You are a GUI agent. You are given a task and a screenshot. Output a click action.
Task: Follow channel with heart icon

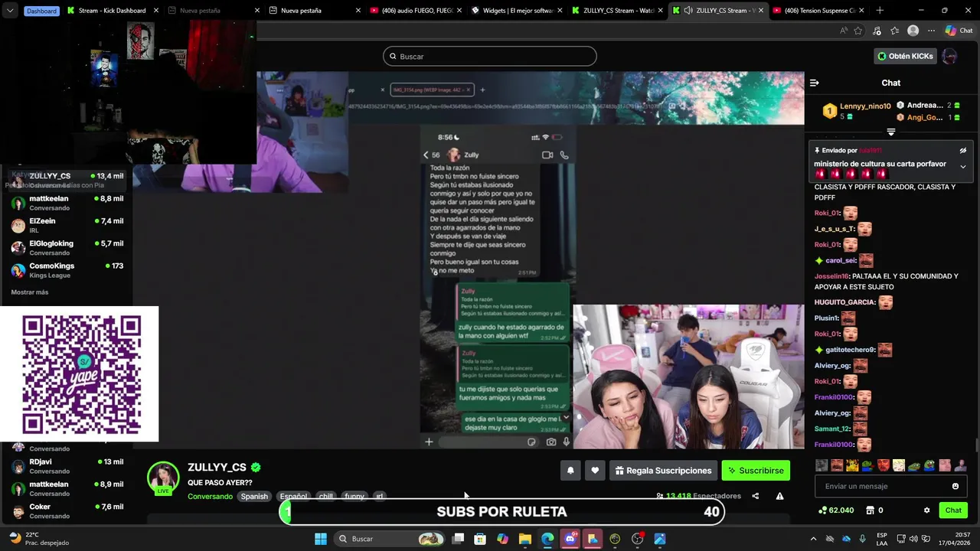point(595,471)
